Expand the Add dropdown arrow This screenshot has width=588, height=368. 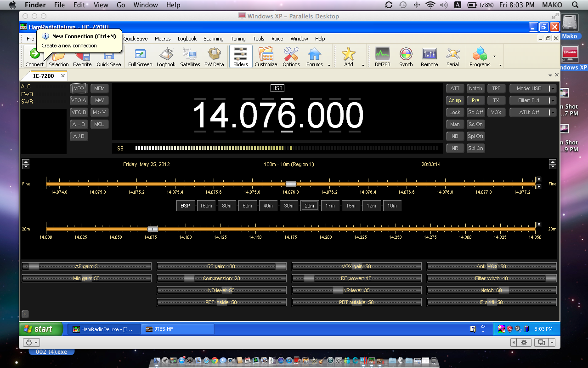(363, 65)
